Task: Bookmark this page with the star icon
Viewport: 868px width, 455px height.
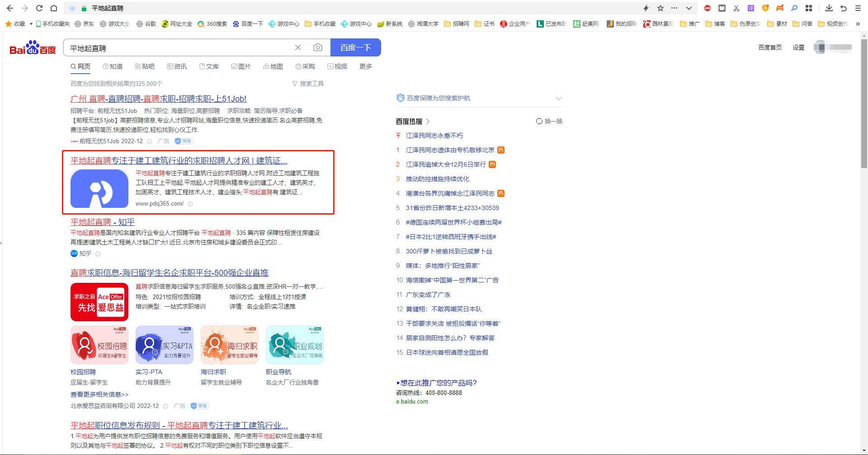Action: (x=660, y=8)
